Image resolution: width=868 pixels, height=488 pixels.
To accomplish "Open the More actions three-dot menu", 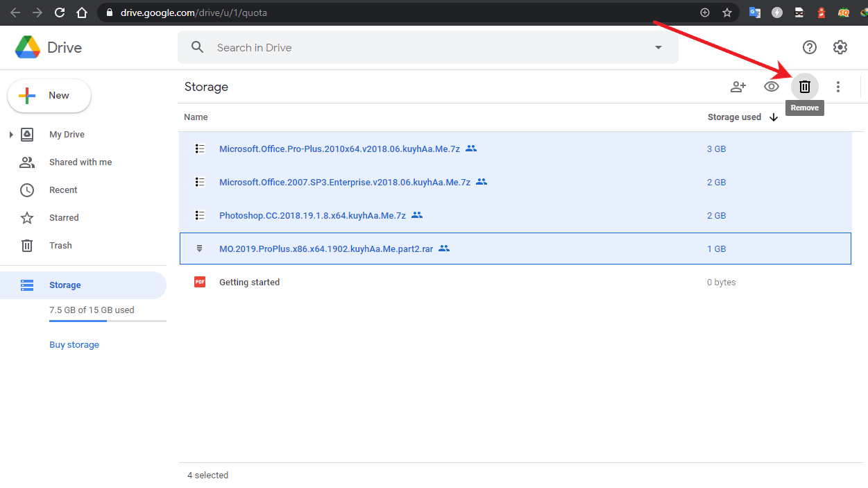I will [838, 87].
